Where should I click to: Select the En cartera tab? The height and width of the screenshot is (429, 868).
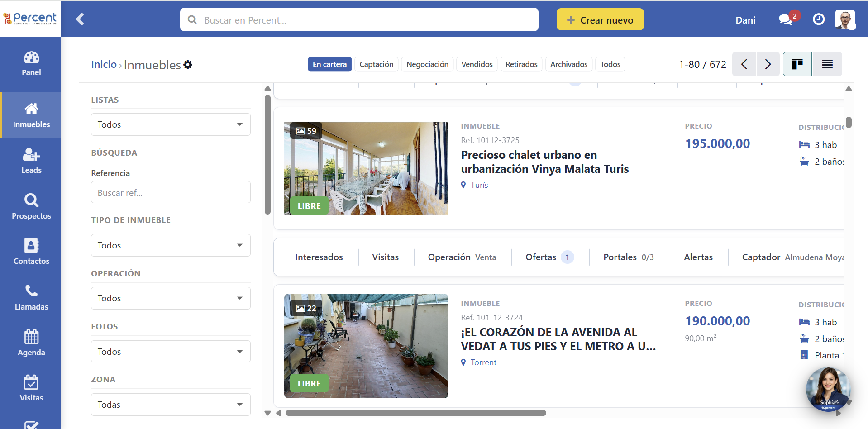[329, 64]
